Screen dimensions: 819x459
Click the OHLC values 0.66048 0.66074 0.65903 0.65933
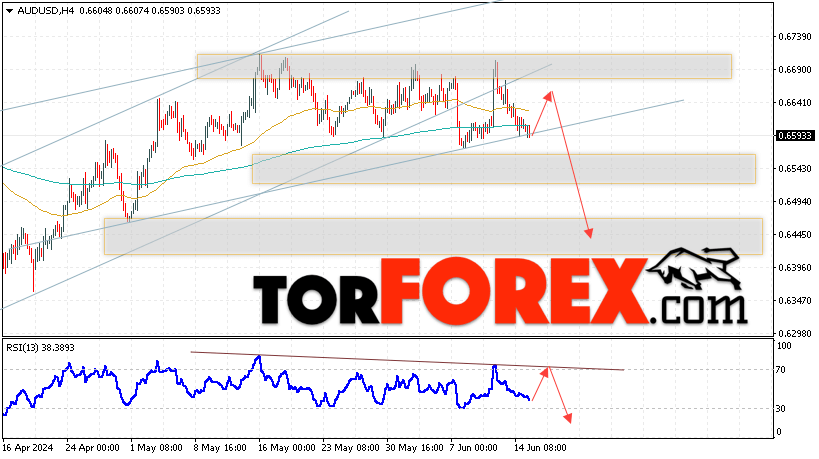tap(150, 11)
